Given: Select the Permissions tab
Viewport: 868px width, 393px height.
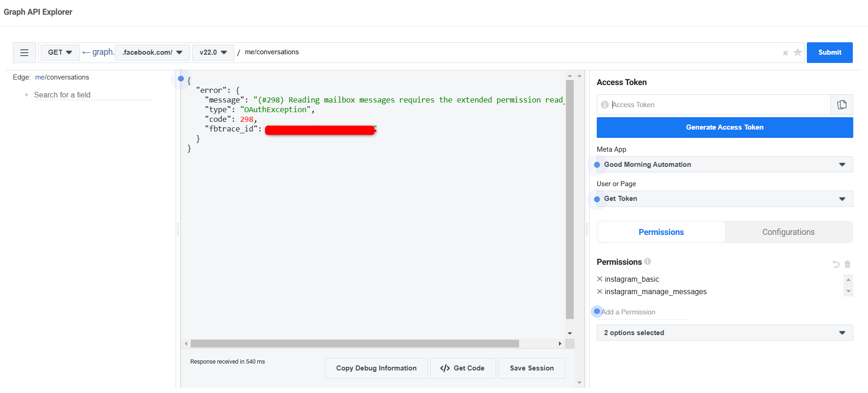Looking at the screenshot, I should click(x=661, y=232).
